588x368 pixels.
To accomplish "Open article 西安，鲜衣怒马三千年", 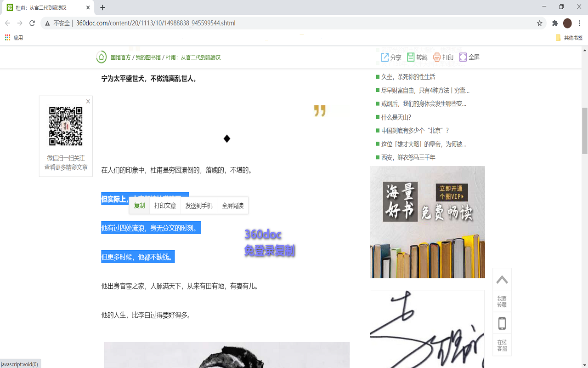I will (408, 157).
